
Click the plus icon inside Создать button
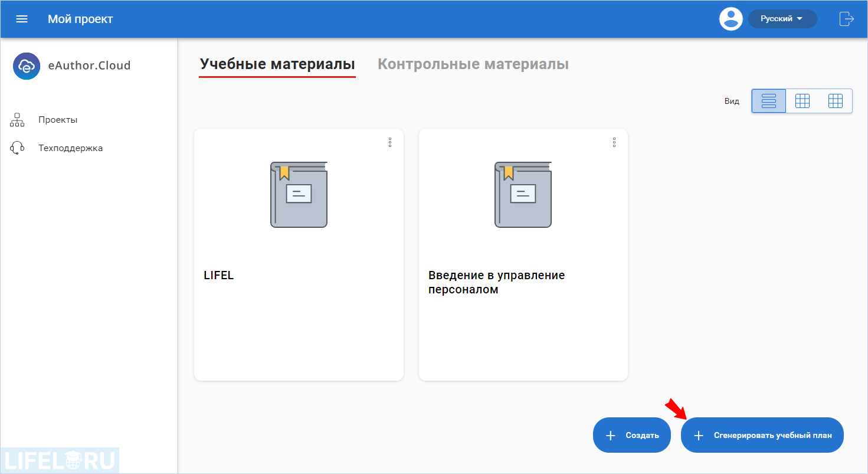pyautogui.click(x=610, y=434)
